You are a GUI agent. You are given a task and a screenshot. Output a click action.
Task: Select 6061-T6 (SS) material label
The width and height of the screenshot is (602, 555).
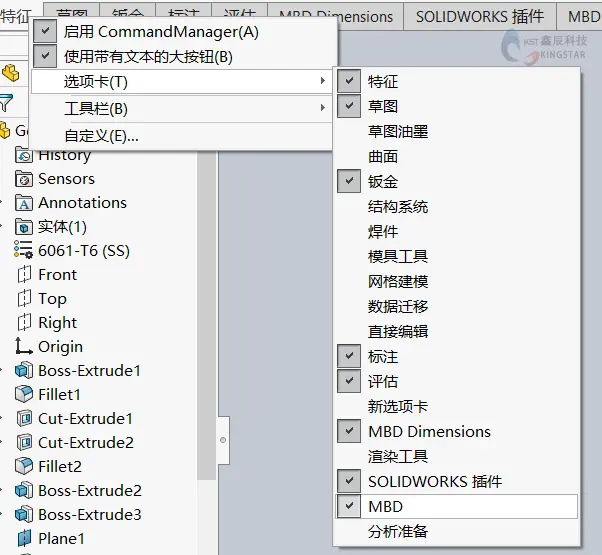84,250
